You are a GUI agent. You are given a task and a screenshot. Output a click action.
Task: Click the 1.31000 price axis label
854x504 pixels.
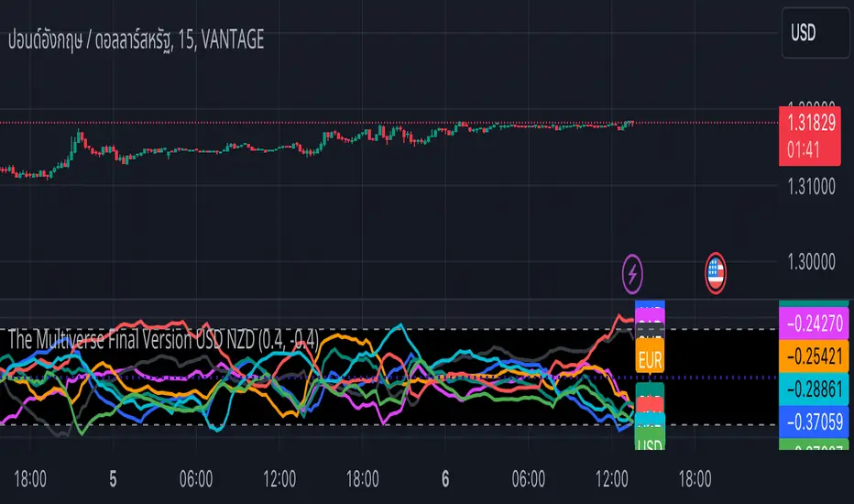tap(811, 187)
